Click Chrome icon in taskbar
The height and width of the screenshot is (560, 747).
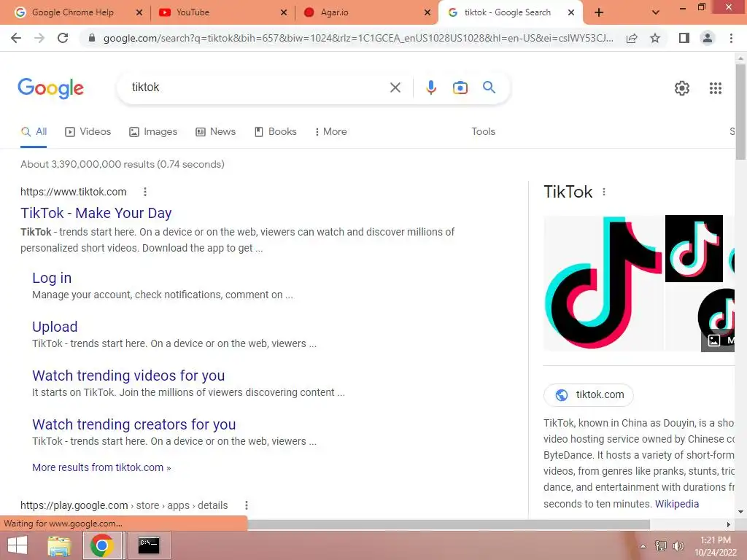tap(101, 545)
